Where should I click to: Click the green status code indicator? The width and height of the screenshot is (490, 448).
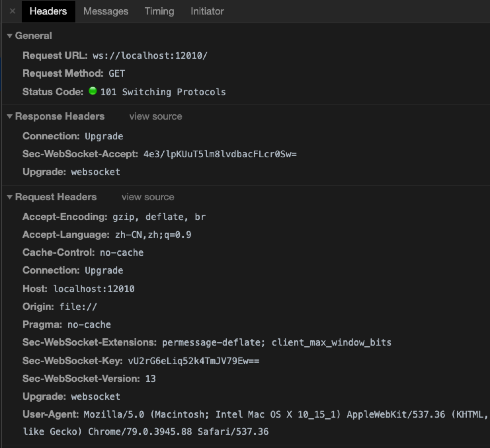coord(93,91)
